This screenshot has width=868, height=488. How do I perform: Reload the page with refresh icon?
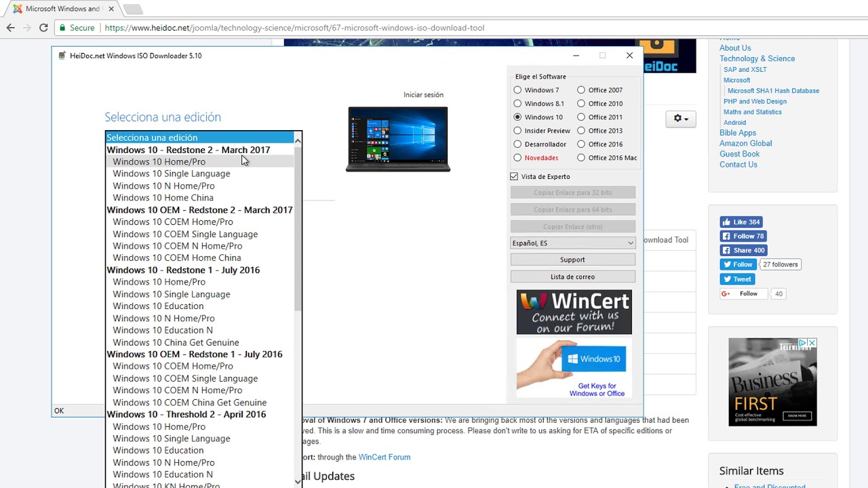pyautogui.click(x=43, y=28)
